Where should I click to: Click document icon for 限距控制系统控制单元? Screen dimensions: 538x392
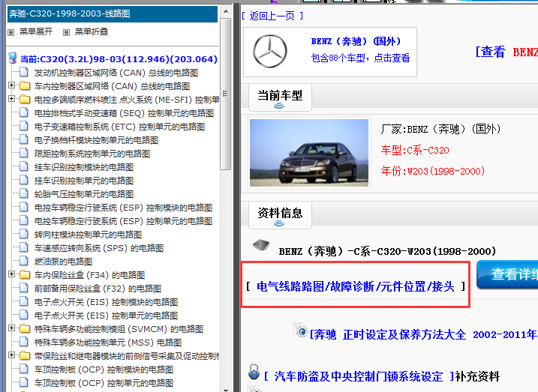(x=24, y=153)
